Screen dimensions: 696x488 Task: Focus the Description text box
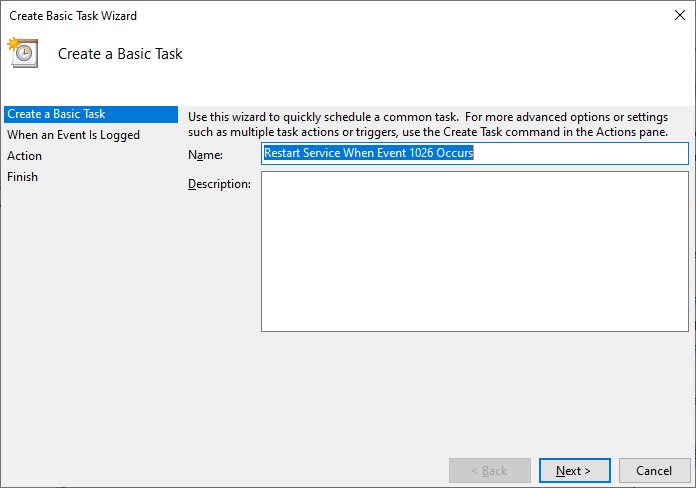[475, 251]
